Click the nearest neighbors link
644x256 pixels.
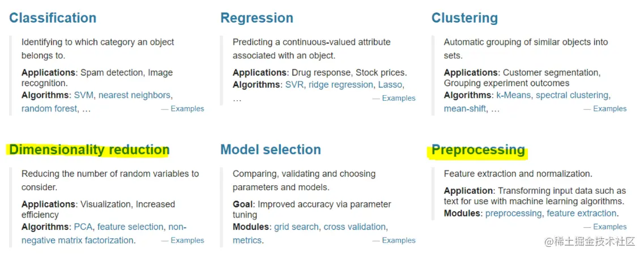pyautogui.click(x=134, y=95)
